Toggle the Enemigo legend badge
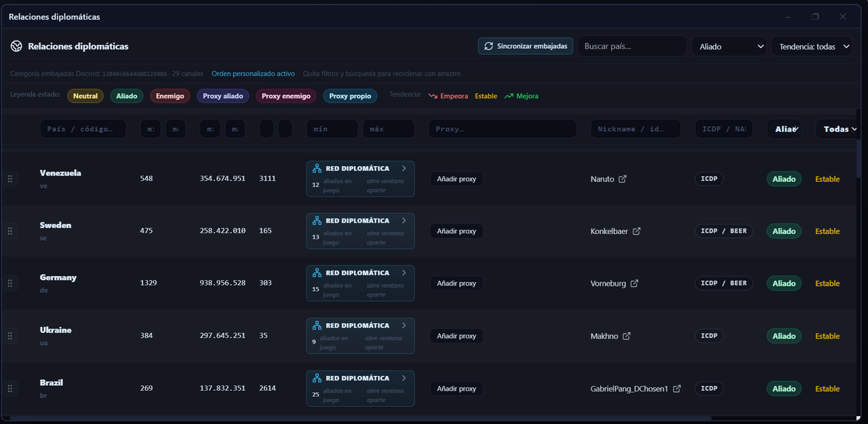The width and height of the screenshot is (868, 424). pos(170,96)
